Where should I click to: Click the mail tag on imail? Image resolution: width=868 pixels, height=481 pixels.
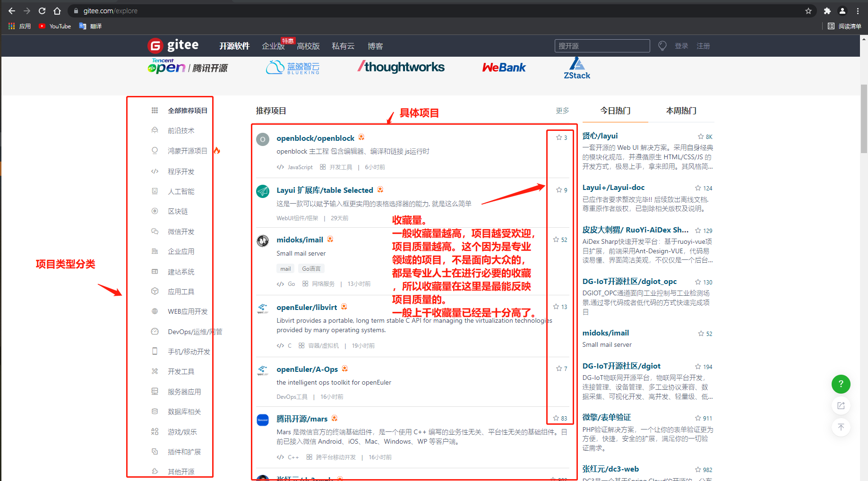(x=285, y=268)
